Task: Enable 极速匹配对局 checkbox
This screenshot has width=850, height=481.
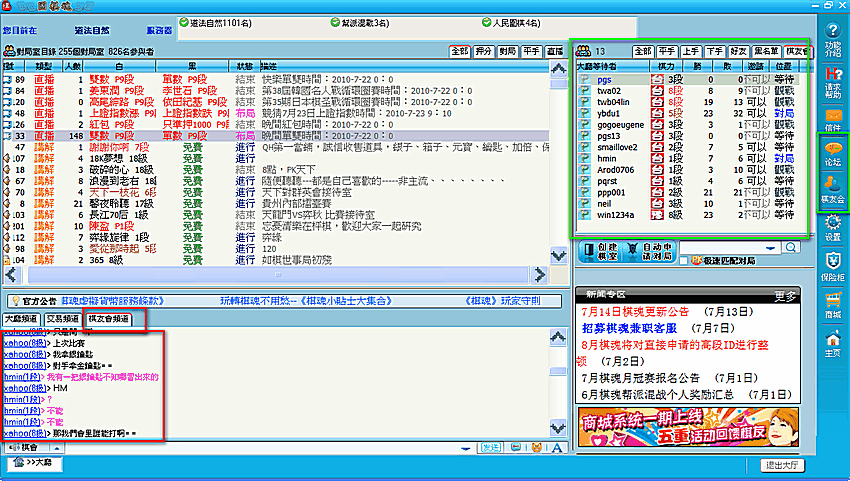Action: (684, 261)
